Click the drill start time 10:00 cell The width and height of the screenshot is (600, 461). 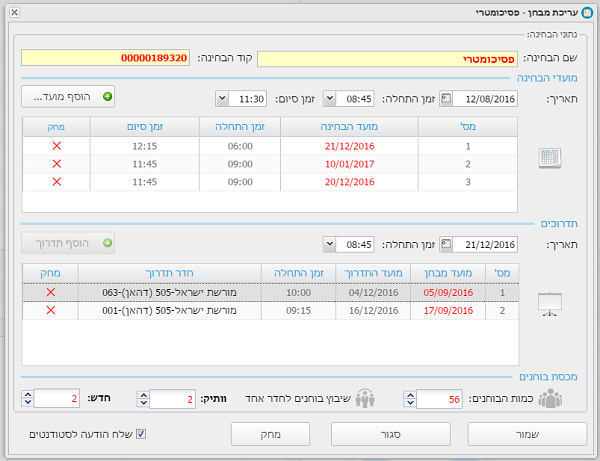pyautogui.click(x=298, y=293)
